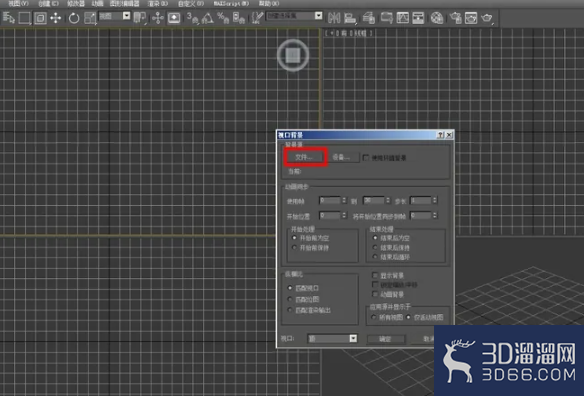Select the 开始前为空 radio button
584x396 pixels.
click(294, 238)
